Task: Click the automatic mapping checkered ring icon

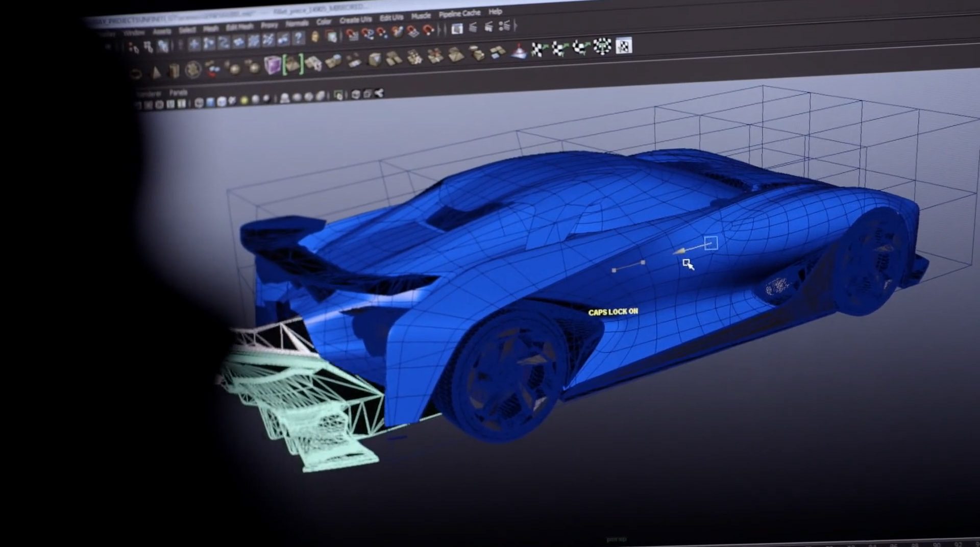Action: [602, 46]
